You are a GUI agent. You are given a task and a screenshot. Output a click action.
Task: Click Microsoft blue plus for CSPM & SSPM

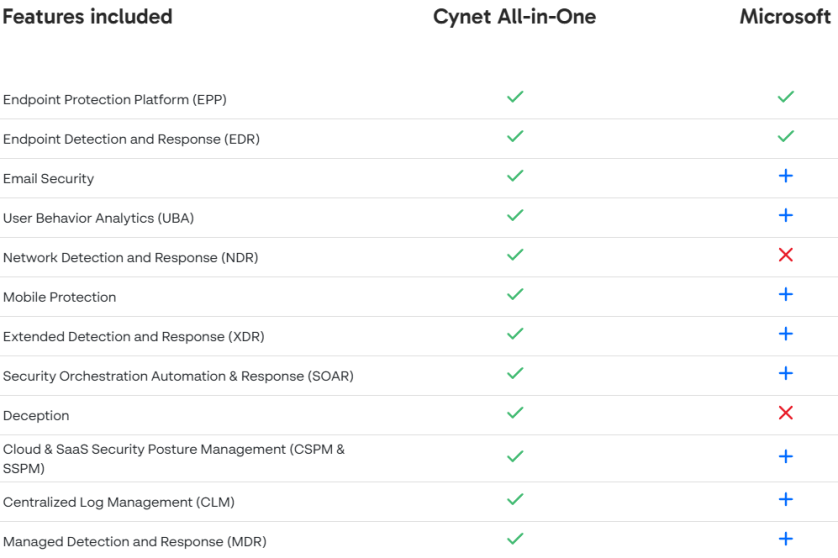(x=785, y=456)
